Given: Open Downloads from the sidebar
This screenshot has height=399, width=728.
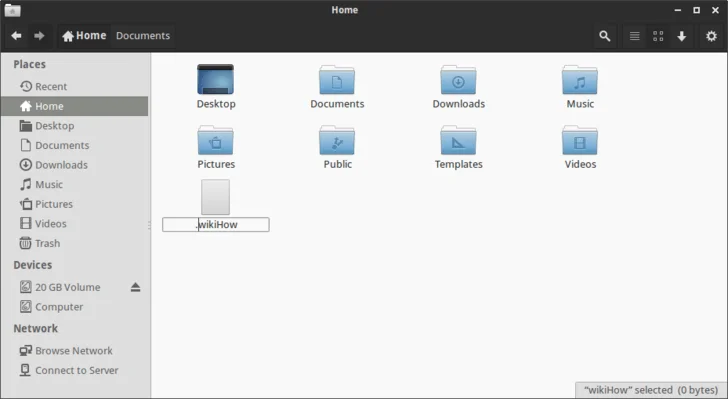Looking at the screenshot, I should coord(74,164).
